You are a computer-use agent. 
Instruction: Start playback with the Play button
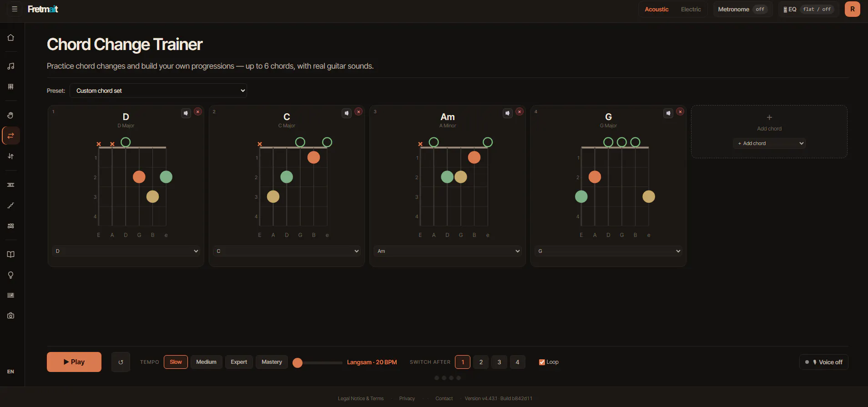[74, 362]
